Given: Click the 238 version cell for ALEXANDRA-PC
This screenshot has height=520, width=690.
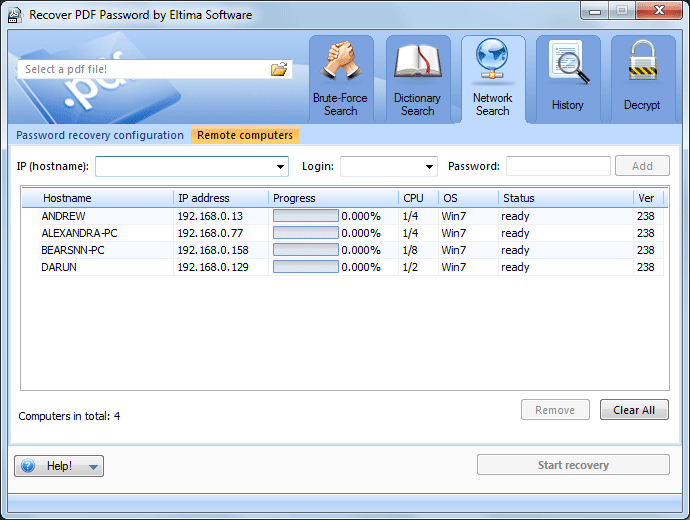Looking at the screenshot, I should (646, 233).
